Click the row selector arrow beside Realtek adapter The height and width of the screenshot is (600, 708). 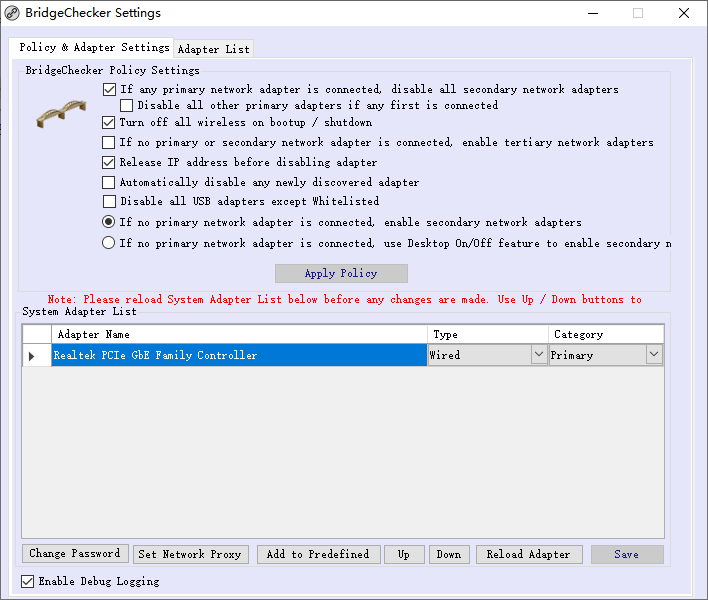pos(32,356)
